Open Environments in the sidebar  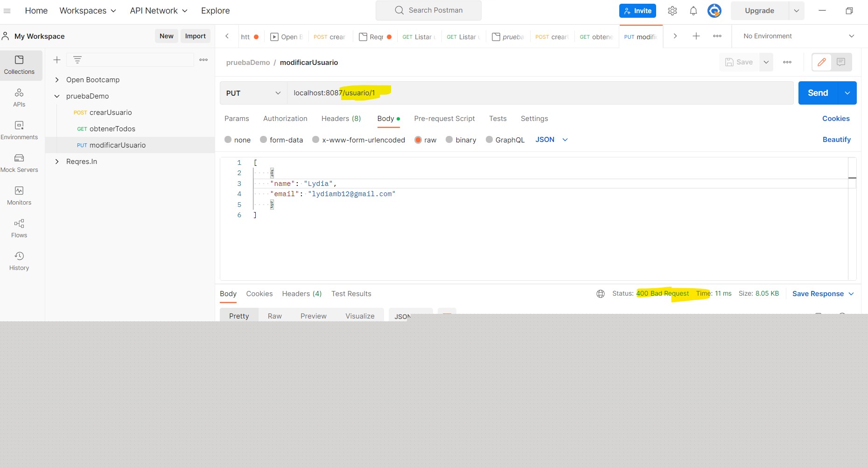coord(19,130)
